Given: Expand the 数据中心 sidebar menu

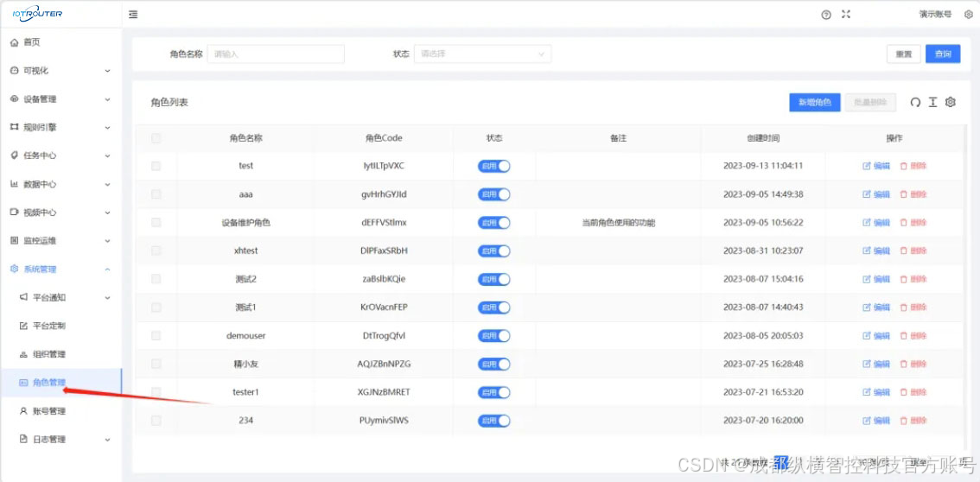Looking at the screenshot, I should pyautogui.click(x=61, y=184).
